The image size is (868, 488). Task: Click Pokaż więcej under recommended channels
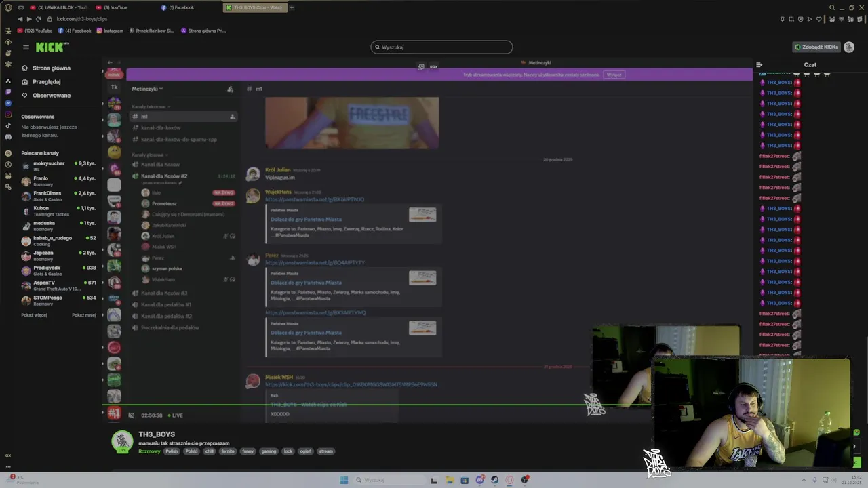(34, 315)
